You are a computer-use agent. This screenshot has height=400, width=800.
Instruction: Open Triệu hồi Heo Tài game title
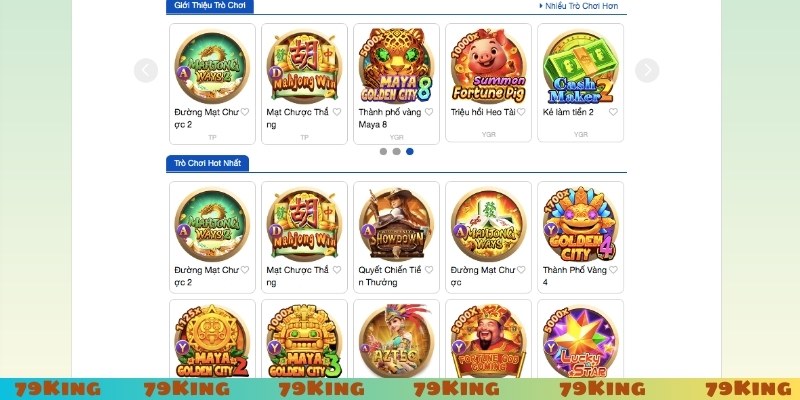pyautogui.click(x=483, y=112)
